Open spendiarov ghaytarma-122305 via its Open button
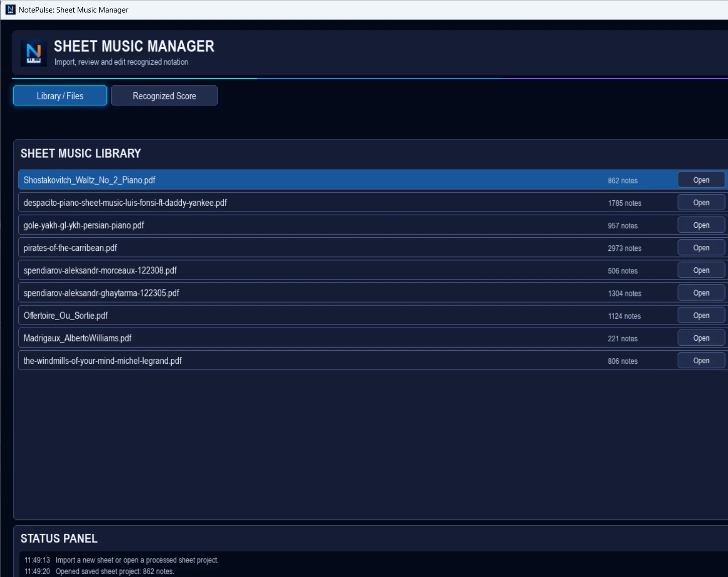The image size is (728, 577). tap(701, 293)
